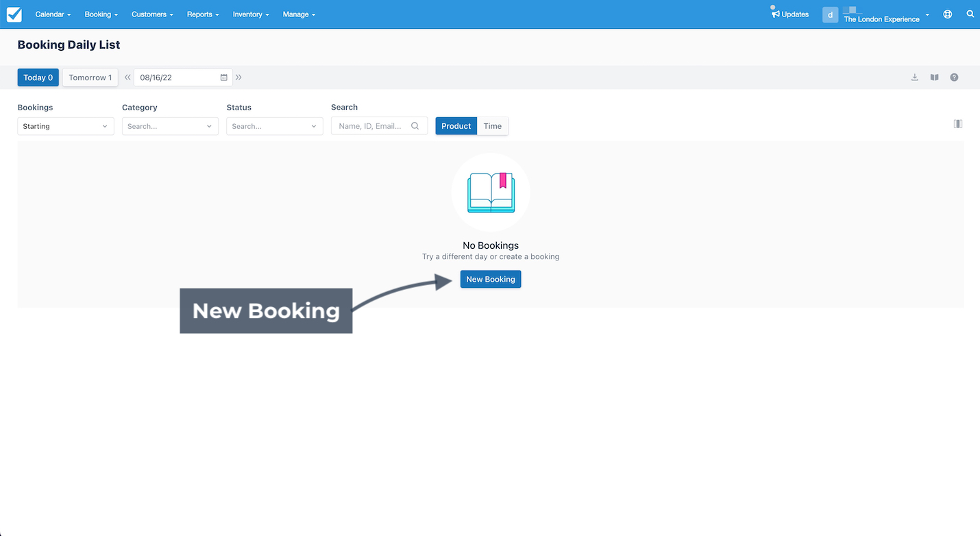
Task: Click the blue New Booking button
Action: point(491,279)
